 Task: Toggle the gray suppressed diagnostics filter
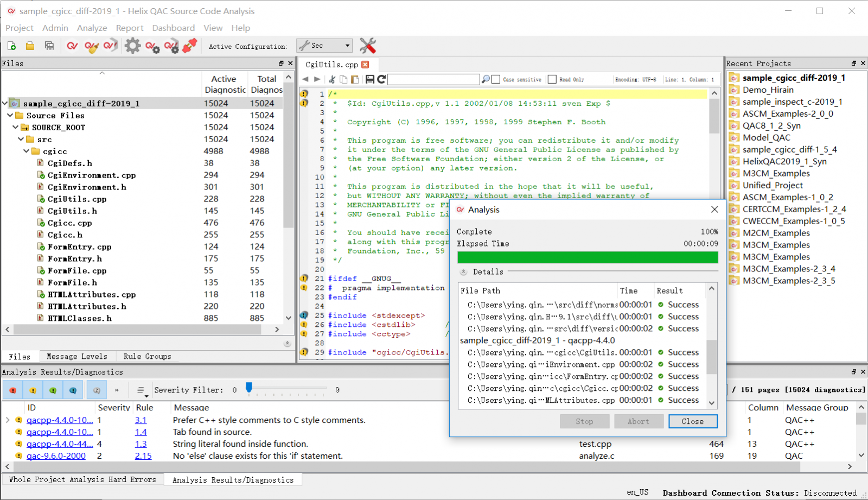97,390
